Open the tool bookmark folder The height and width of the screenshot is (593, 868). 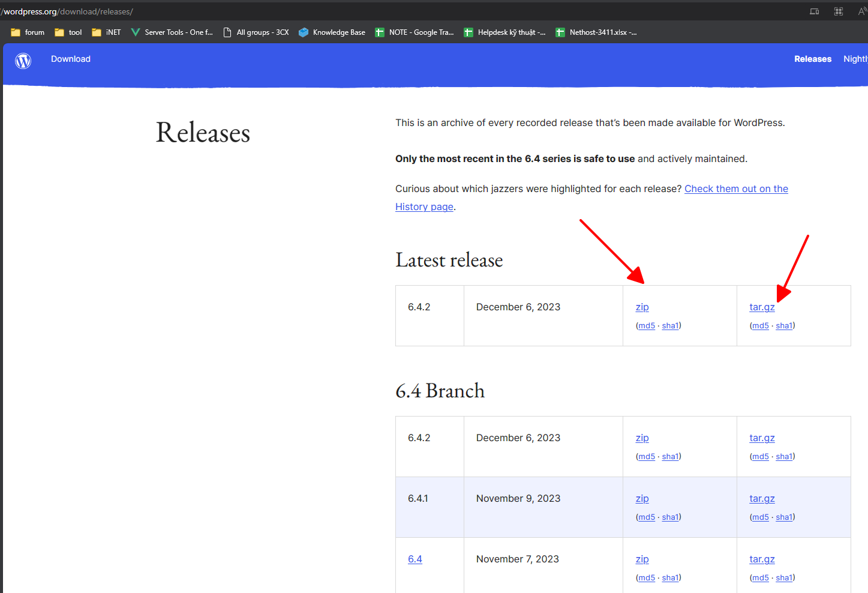click(x=68, y=32)
